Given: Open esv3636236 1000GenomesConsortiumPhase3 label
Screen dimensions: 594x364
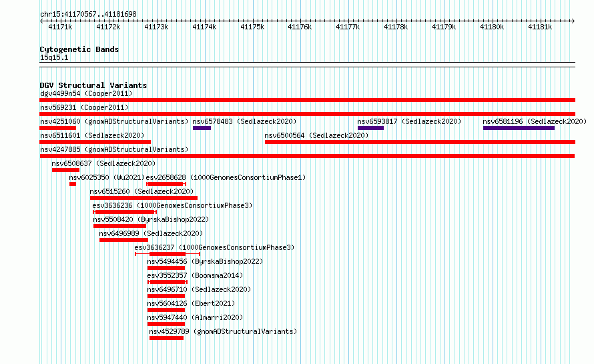Looking at the screenshot, I should click(172, 205).
